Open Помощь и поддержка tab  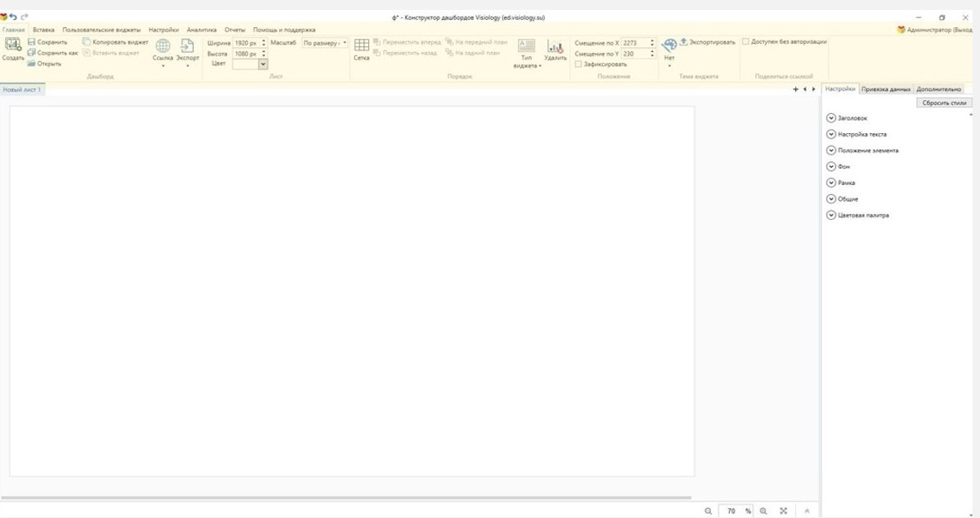[x=284, y=30]
